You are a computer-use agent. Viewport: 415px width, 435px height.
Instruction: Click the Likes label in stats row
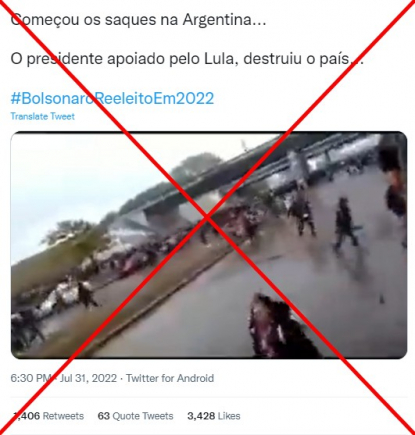(229, 416)
